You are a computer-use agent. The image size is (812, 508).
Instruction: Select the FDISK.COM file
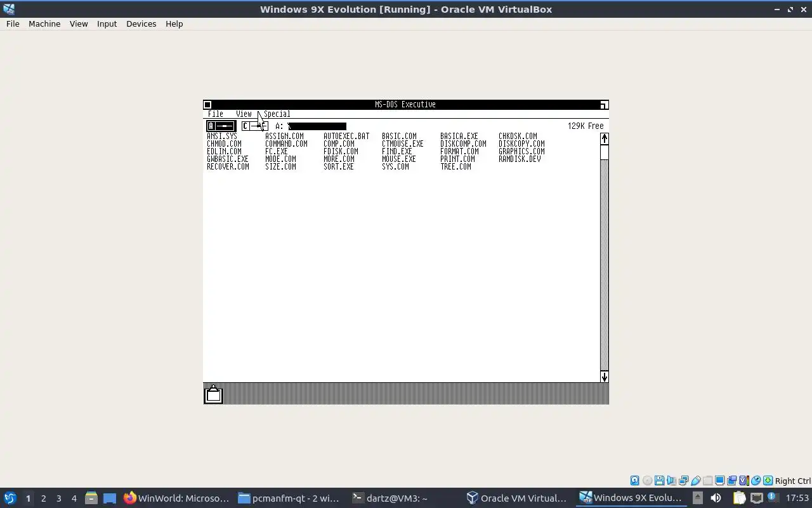[341, 151]
